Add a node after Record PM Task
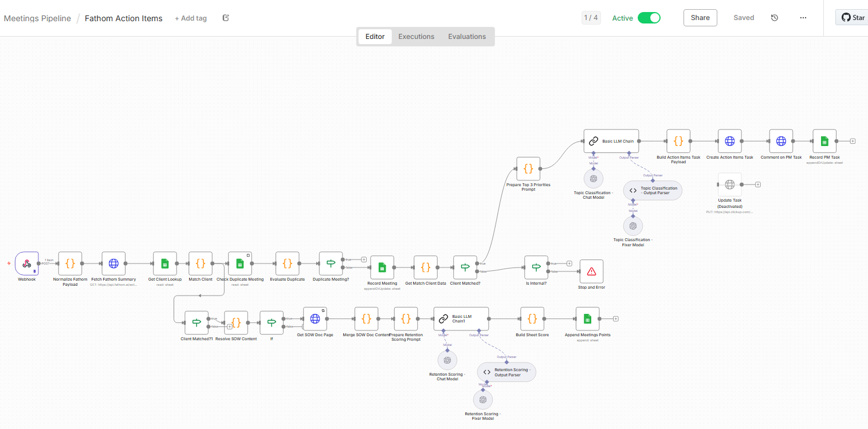This screenshot has width=868, height=429. click(x=853, y=141)
